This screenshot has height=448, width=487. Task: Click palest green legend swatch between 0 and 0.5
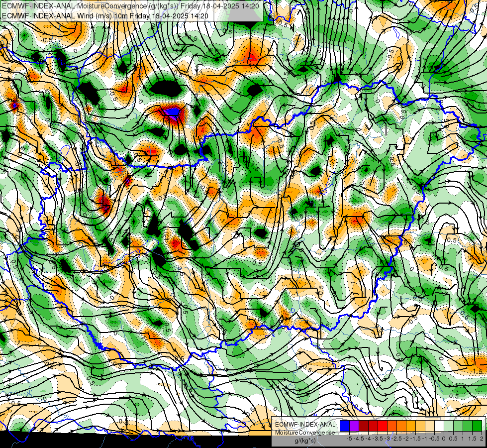tap(449, 426)
